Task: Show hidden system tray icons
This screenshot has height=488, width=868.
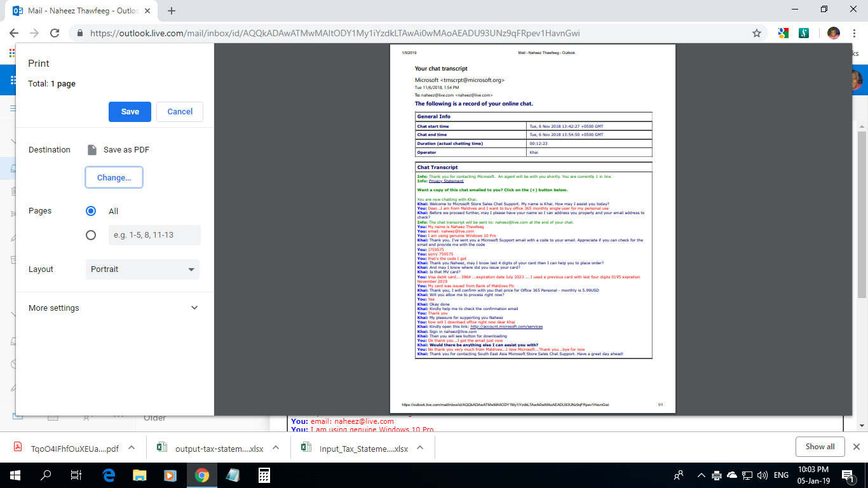Action: tap(702, 475)
